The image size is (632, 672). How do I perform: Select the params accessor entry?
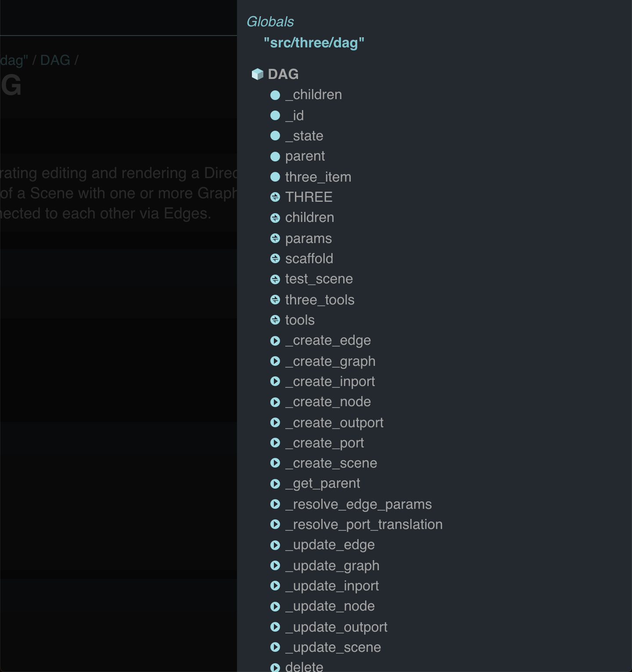309,238
